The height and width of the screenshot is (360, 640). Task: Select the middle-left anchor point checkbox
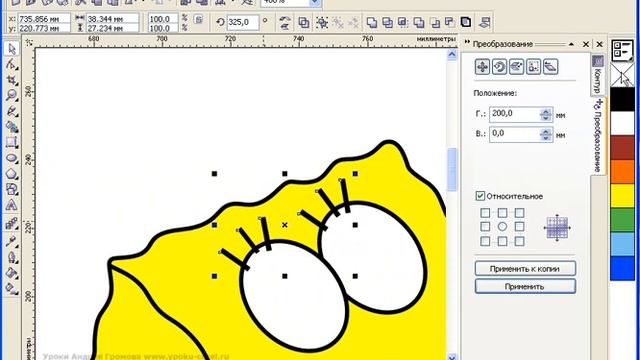485,226
